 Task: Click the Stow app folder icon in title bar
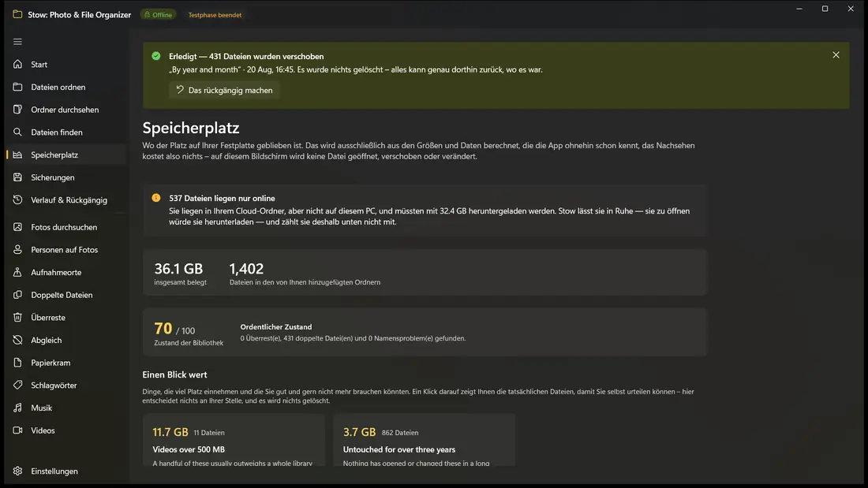[17, 14]
